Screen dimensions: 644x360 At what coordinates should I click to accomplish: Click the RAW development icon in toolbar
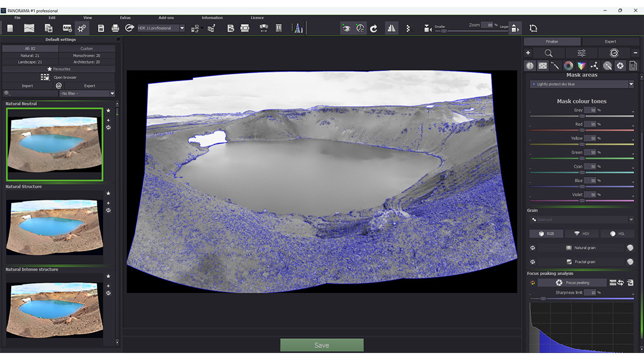pyautogui.click(x=67, y=28)
